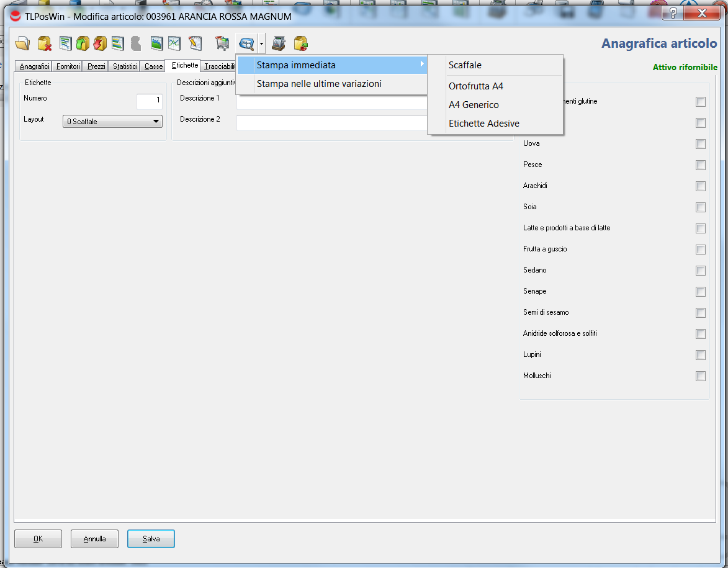Check the Molluschi allergen checkbox
The height and width of the screenshot is (568, 728).
[x=701, y=376]
